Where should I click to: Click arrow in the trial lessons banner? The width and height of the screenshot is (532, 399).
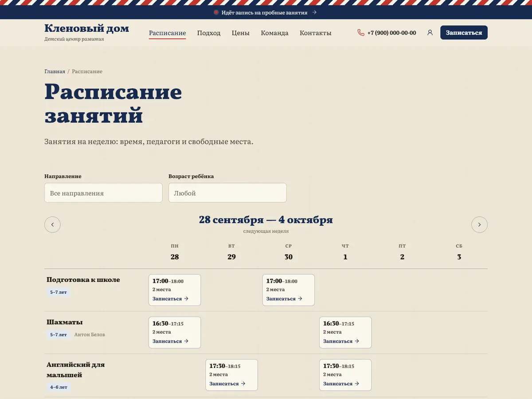314,12
